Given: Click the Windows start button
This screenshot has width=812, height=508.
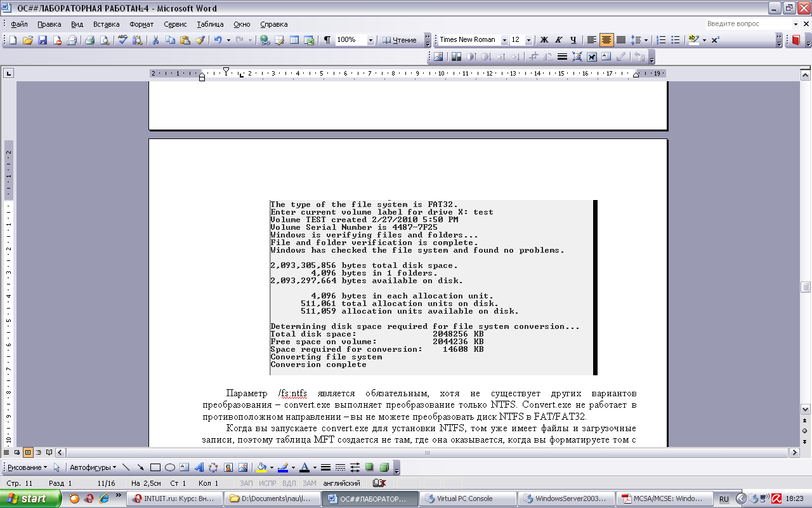Looking at the screenshot, I should click(x=30, y=498).
